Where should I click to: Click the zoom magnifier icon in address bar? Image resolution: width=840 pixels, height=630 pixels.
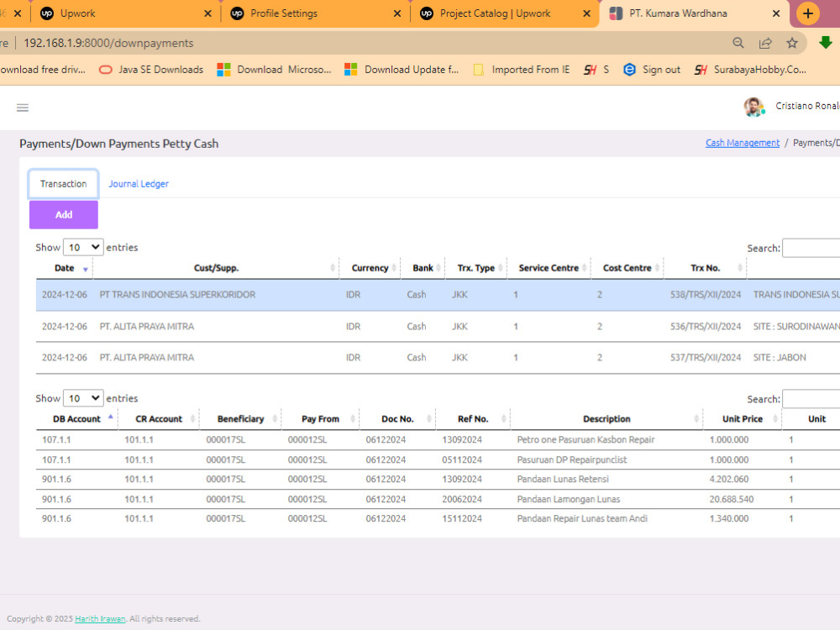click(738, 43)
